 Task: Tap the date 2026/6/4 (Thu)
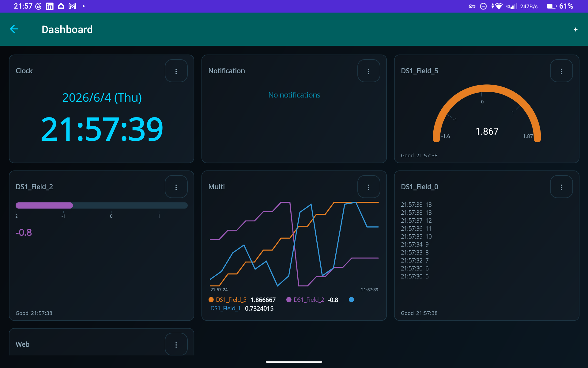tap(102, 98)
